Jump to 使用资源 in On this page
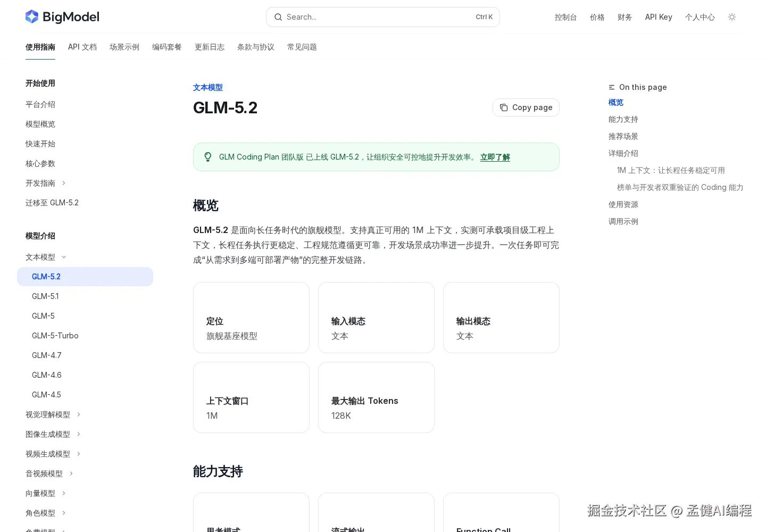 tap(623, 204)
